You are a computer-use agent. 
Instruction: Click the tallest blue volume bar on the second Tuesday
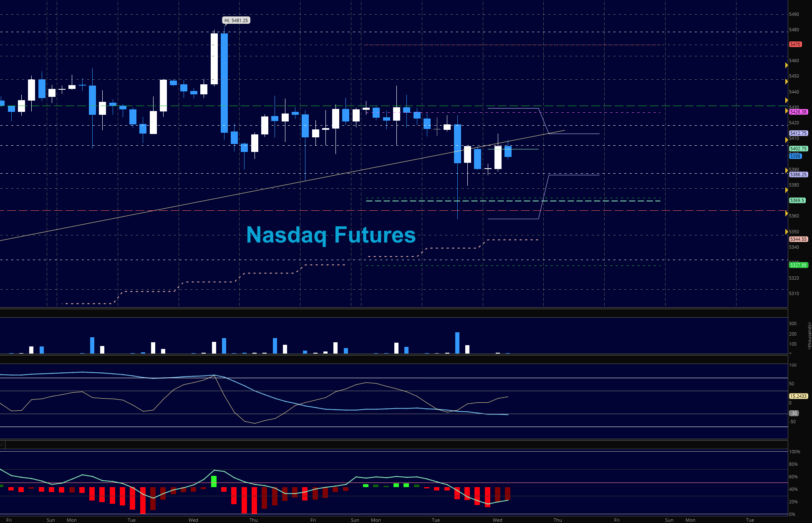click(457, 343)
